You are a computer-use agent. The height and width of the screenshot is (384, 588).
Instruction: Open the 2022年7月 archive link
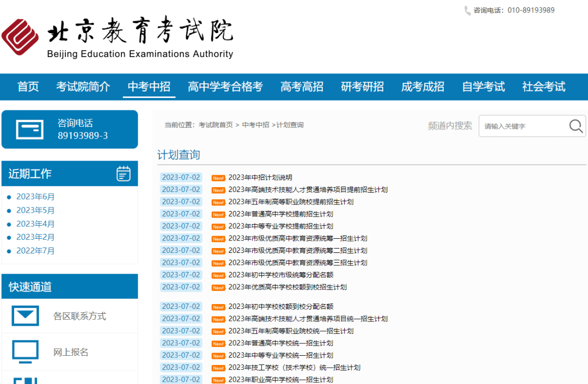pyautogui.click(x=35, y=251)
